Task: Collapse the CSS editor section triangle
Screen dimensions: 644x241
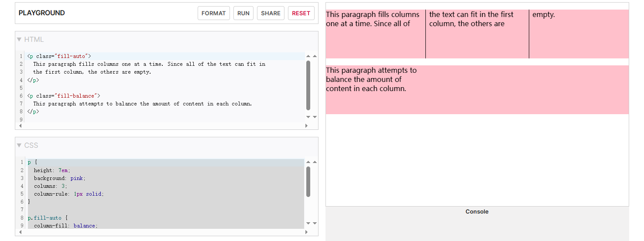Action: (19, 145)
